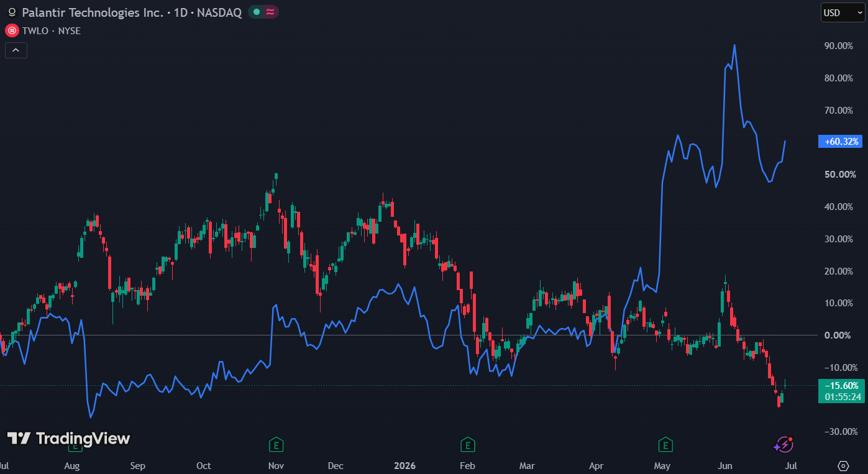Click the Nov label on the time axis
868x474 pixels.
point(276,466)
